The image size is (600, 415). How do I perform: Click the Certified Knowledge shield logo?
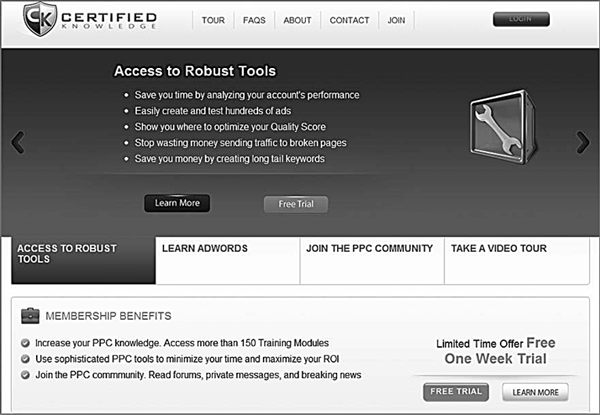(40, 19)
